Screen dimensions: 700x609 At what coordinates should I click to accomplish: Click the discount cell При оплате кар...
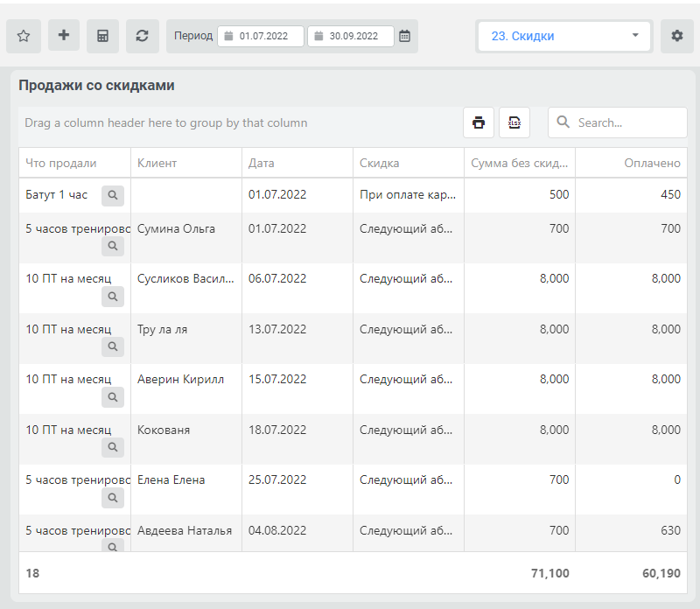[x=408, y=194]
